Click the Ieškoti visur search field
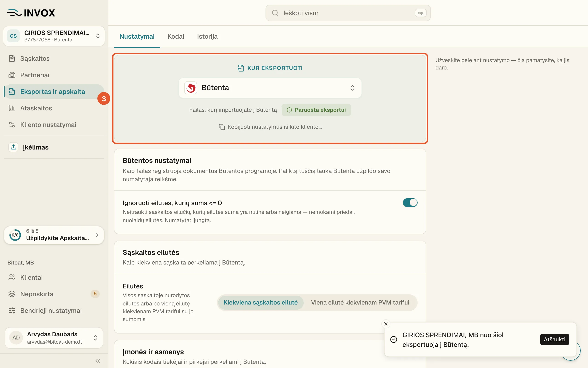The height and width of the screenshot is (368, 588). 348,13
